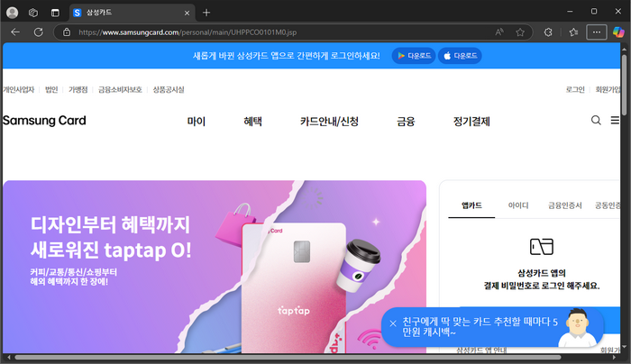Switch to the 아이디 login tab
This screenshot has height=364, width=631.
pos(518,205)
